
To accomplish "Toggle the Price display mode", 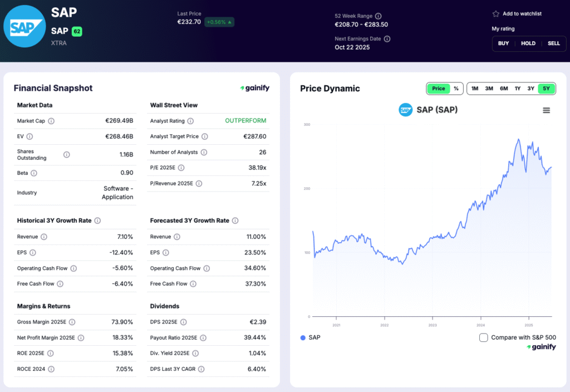I will 438,88.
